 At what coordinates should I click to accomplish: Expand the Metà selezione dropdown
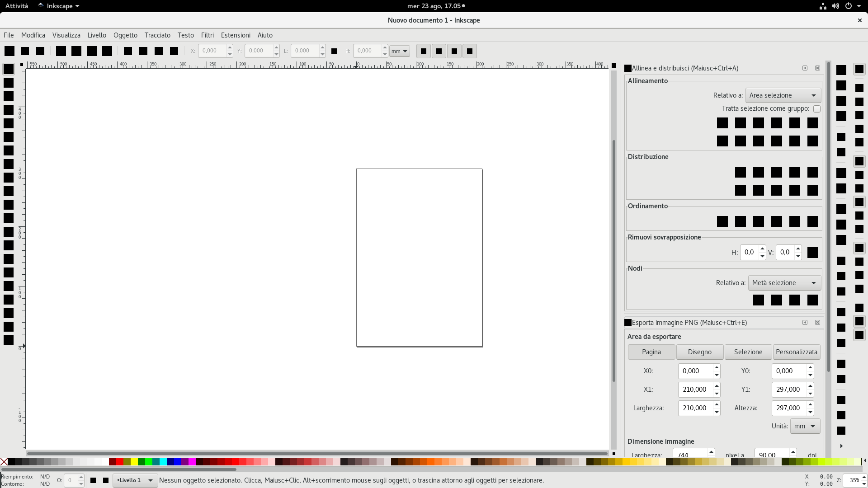784,283
